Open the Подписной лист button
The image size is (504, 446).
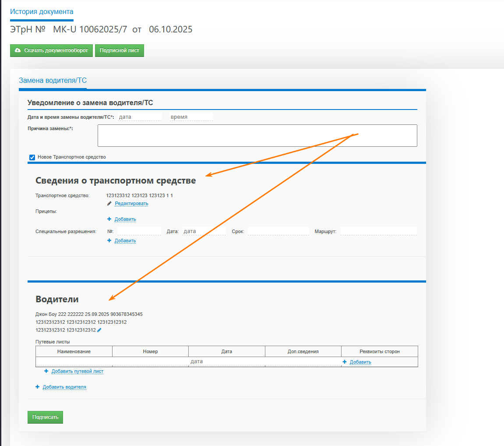point(119,50)
